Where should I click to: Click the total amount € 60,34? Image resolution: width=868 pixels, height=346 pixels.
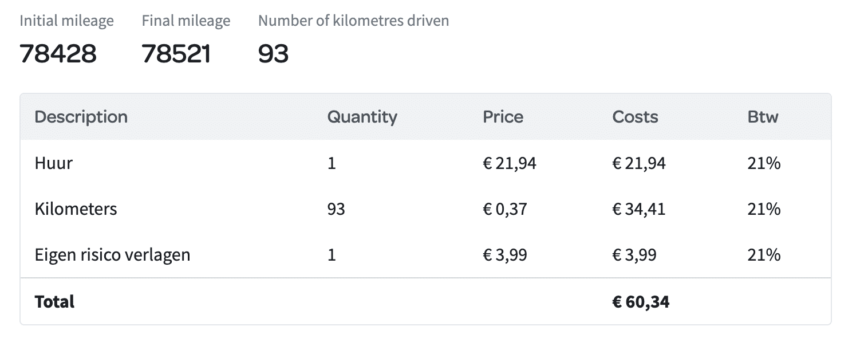[x=641, y=301]
